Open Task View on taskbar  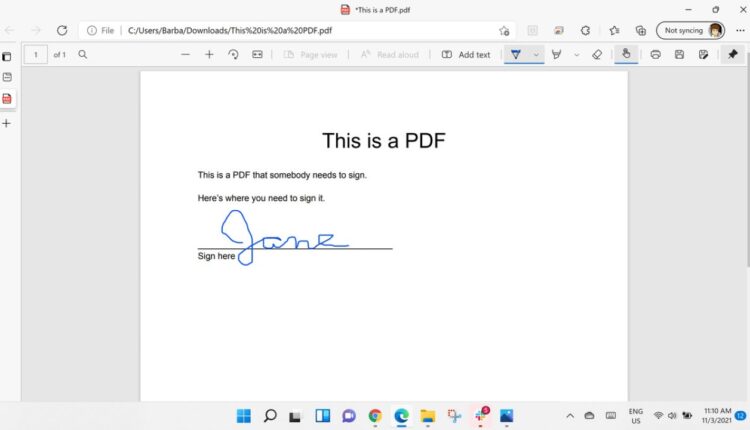[295, 416]
